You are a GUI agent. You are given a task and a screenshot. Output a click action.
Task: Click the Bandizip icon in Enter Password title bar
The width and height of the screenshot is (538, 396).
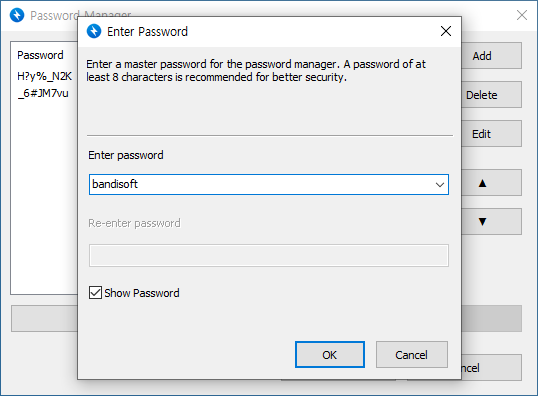pos(94,31)
